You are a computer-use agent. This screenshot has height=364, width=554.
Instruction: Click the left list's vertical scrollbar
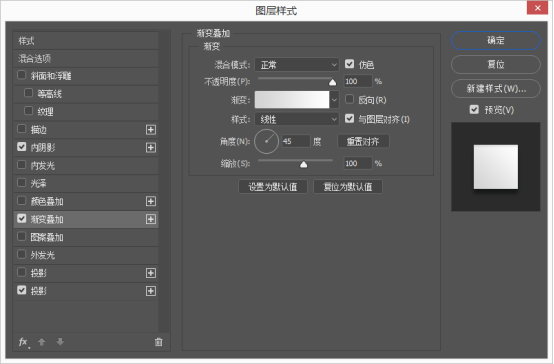164,181
